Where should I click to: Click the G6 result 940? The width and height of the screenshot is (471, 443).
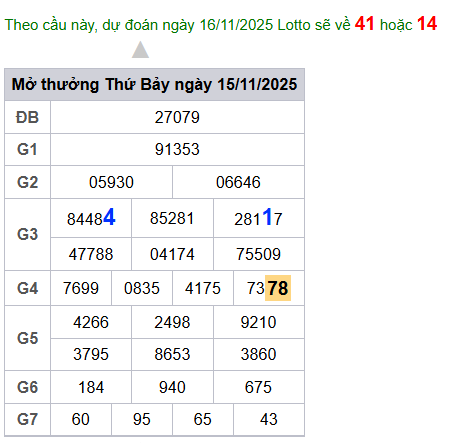coord(172,387)
